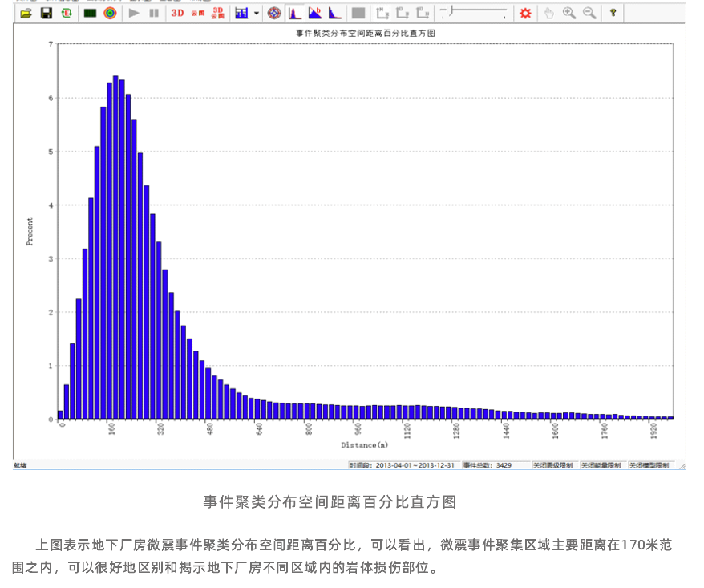
Task: Select the first blue histogram chart button
Action: tap(294, 14)
